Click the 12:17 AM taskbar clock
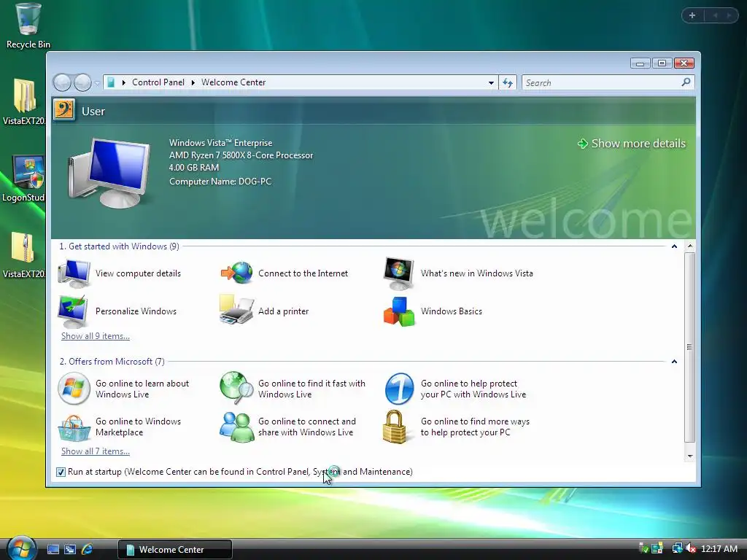The image size is (747, 560). point(719,548)
